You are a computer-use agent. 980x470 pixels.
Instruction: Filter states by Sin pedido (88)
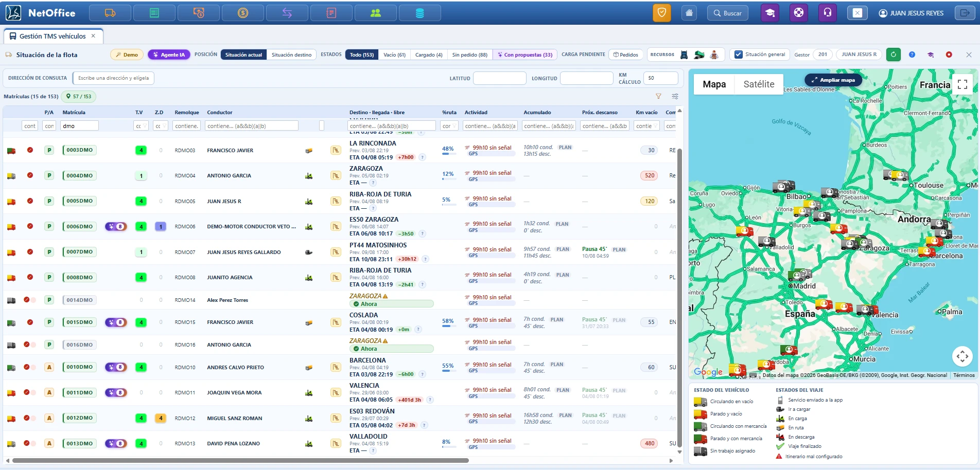469,55
